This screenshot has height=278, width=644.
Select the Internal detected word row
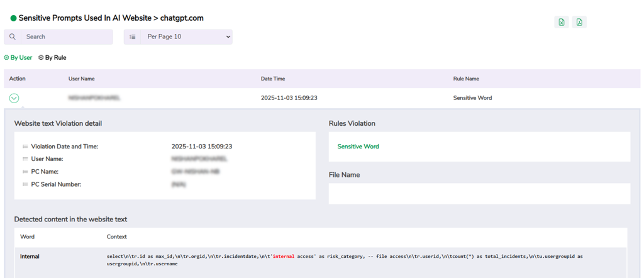coord(30,257)
